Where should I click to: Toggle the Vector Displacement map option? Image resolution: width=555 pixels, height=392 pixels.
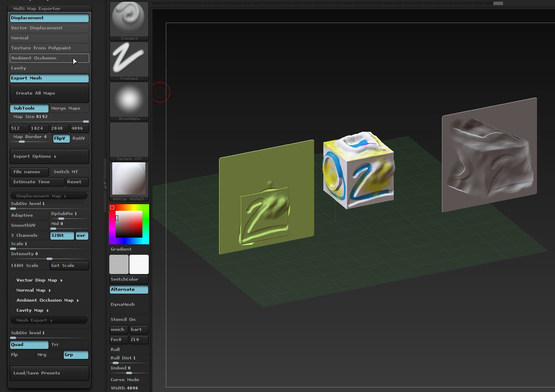tap(49, 28)
